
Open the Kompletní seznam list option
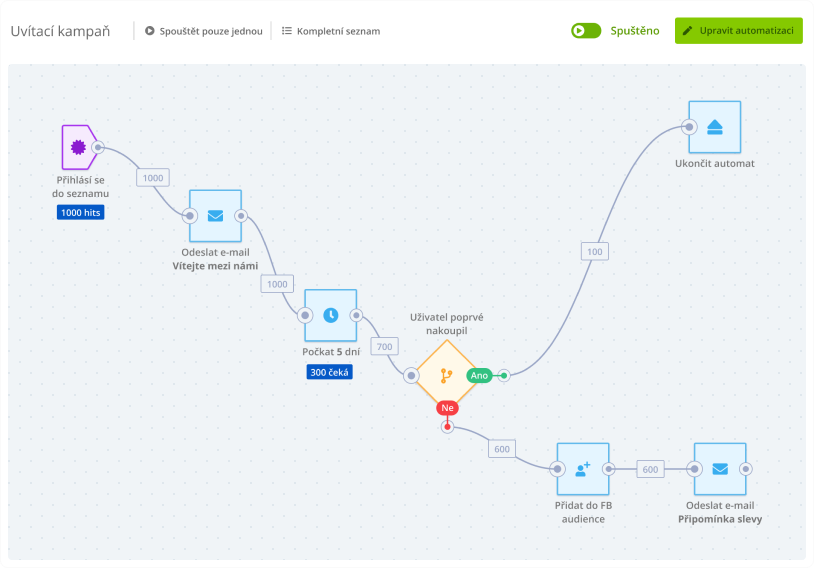pos(330,31)
